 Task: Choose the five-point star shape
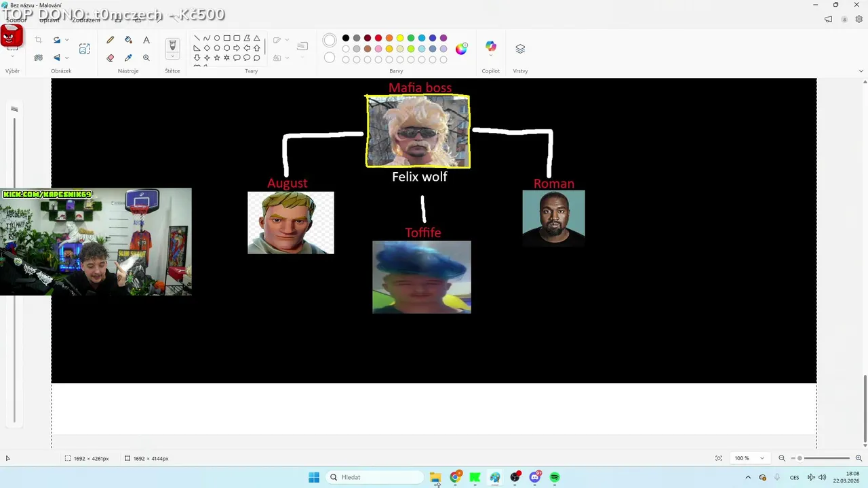click(217, 58)
